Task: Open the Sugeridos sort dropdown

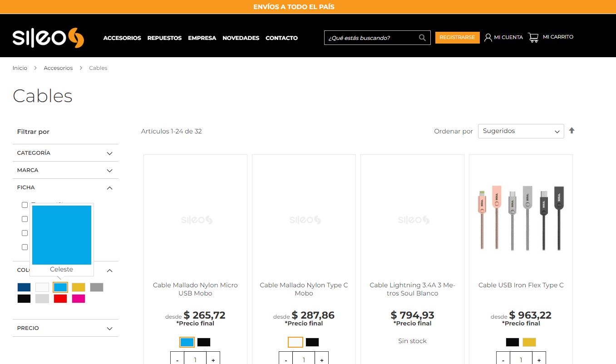Action: pos(521,131)
